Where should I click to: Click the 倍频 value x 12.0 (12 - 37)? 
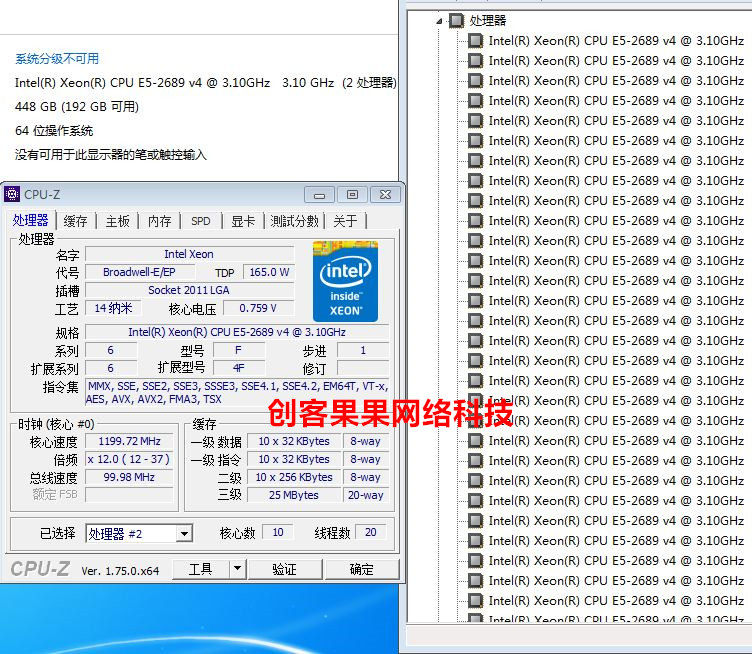point(129,459)
